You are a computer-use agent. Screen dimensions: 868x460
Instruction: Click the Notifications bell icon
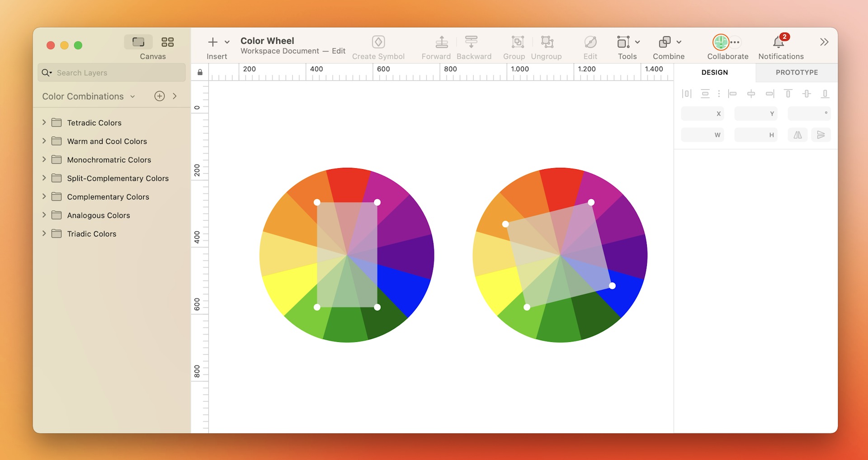pos(778,42)
